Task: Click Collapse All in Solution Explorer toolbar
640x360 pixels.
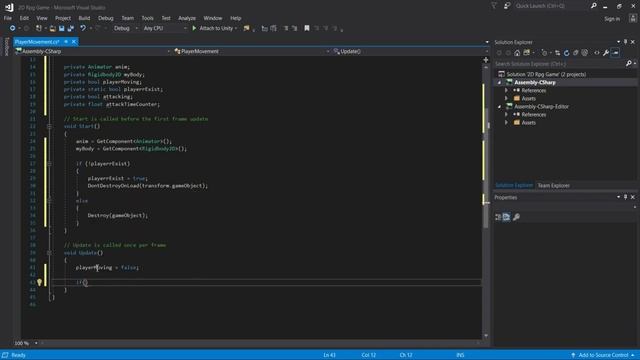Action: (x=576, y=53)
